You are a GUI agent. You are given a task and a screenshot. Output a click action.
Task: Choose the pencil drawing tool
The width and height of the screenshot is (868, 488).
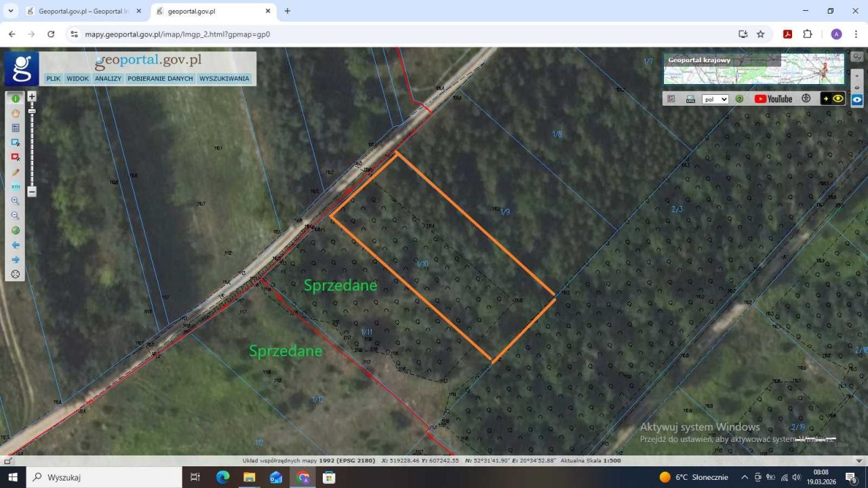click(x=16, y=172)
